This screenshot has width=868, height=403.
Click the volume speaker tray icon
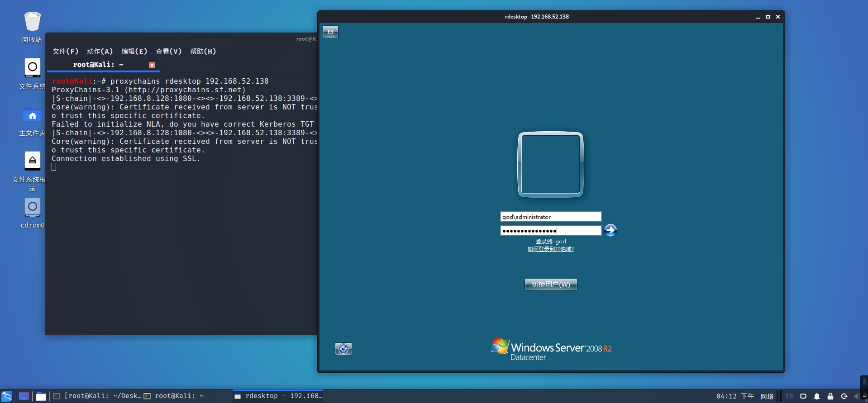click(857, 396)
